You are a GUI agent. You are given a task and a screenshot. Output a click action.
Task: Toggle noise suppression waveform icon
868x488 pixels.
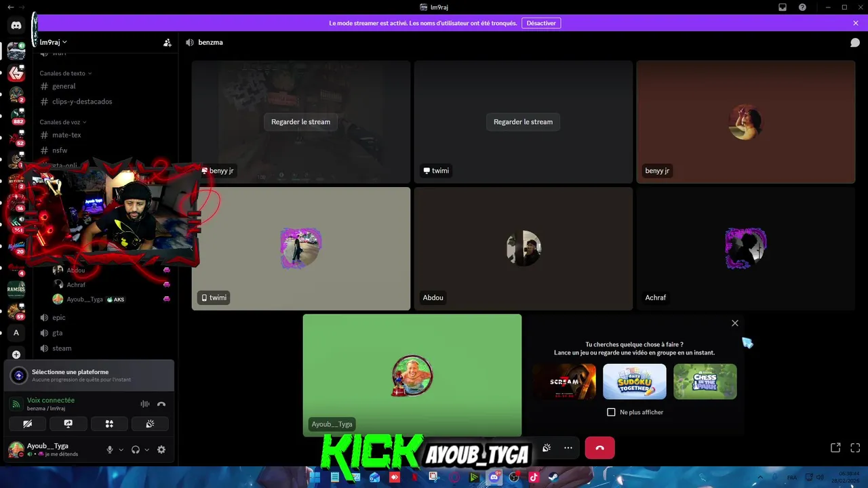point(145,404)
